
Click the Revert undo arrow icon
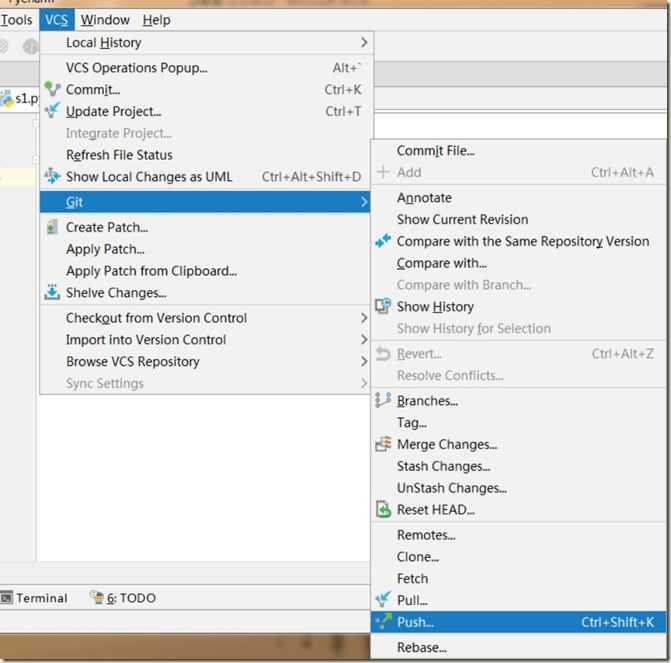(383, 354)
